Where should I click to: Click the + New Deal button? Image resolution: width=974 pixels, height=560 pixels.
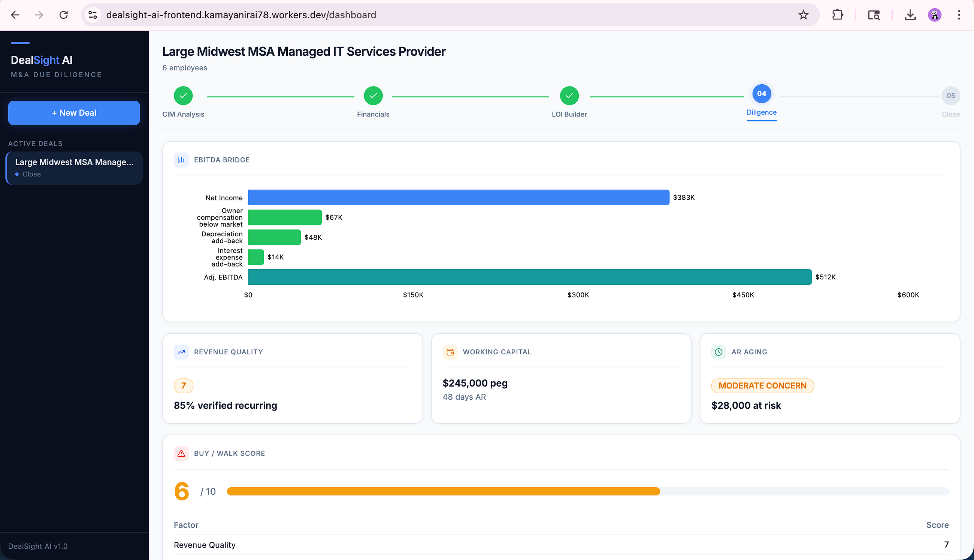[x=74, y=113]
